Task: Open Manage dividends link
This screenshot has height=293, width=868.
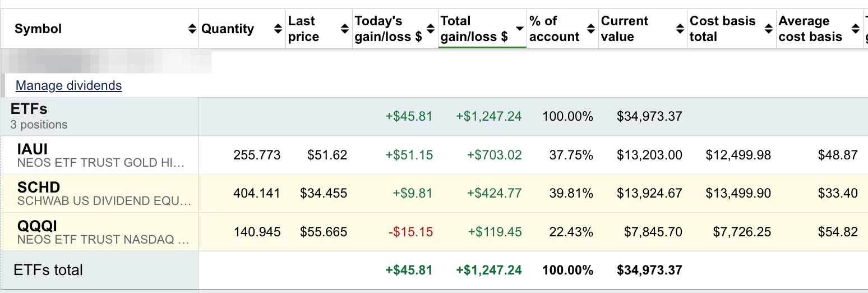Action: (68, 85)
